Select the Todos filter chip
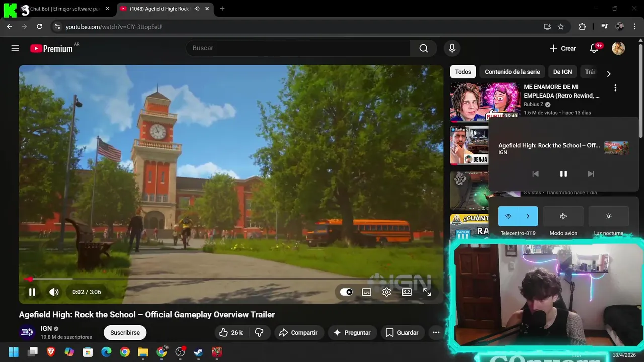The width and height of the screenshot is (644, 362). (x=463, y=72)
